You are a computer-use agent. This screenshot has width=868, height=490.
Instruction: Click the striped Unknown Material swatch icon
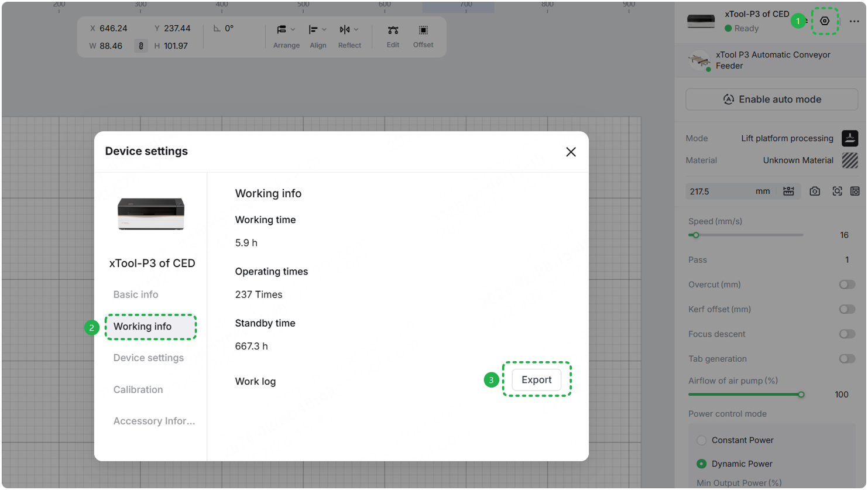(x=850, y=160)
